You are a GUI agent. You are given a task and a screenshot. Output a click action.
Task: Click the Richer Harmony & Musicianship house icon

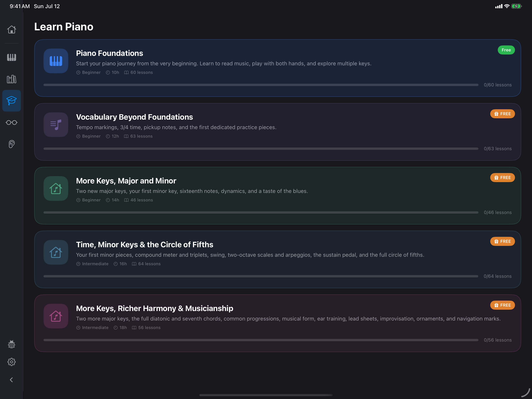[x=56, y=316]
